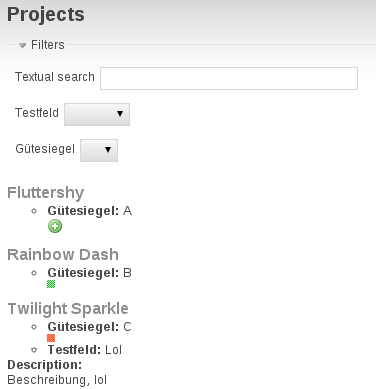Viewport: 376px width, 389px height.
Task: Open the Testfeld dropdown
Action: point(97,114)
